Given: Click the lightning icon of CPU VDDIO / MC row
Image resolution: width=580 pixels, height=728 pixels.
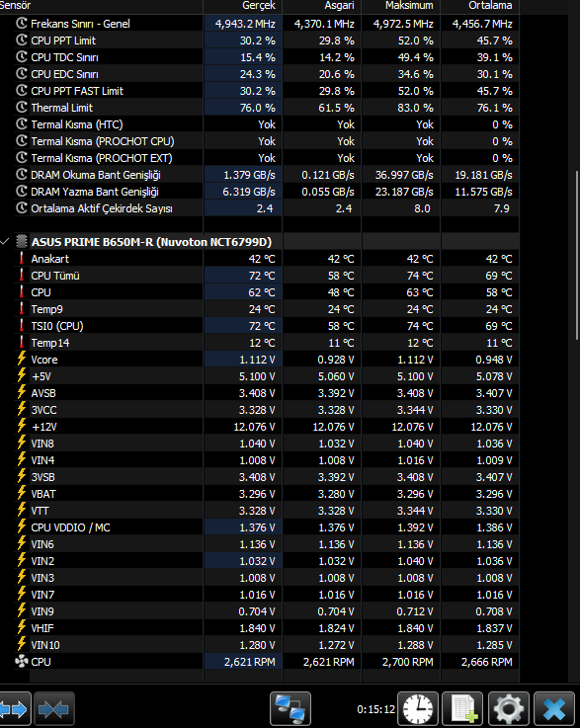Looking at the screenshot, I should tap(22, 526).
